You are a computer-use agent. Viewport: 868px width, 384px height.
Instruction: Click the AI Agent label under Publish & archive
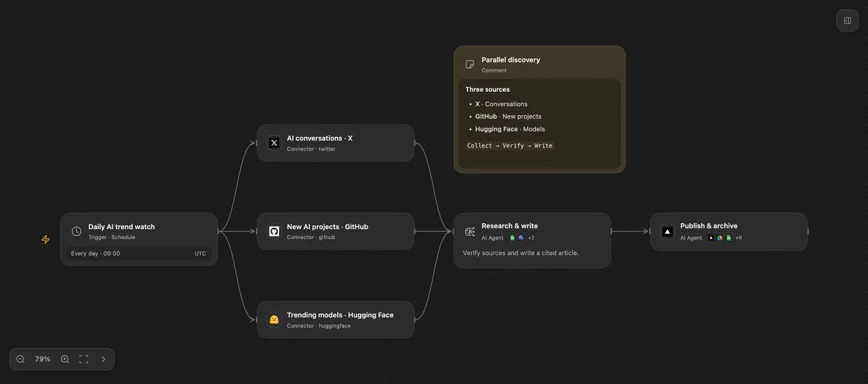[x=691, y=238]
